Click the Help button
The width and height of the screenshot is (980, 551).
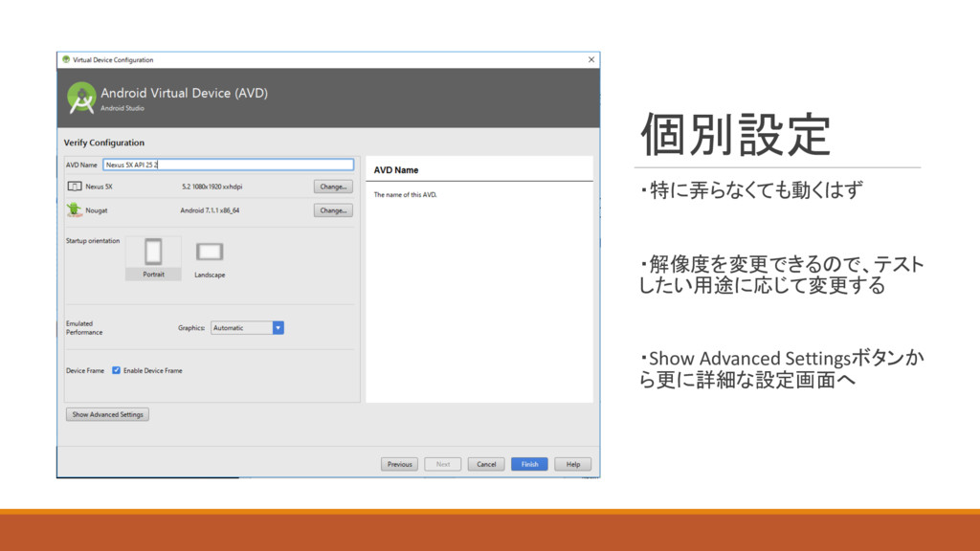573,464
